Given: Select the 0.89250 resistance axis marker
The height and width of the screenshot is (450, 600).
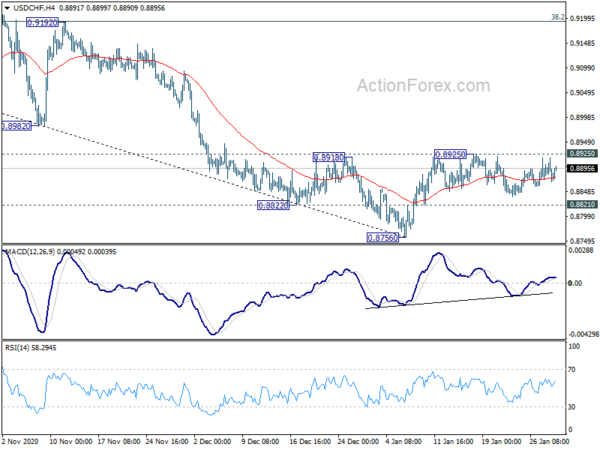Looking at the screenshot, I should (582, 153).
